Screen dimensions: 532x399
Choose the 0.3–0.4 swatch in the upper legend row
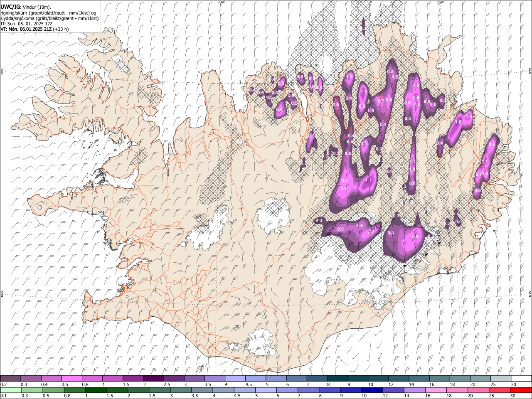pos(31,379)
